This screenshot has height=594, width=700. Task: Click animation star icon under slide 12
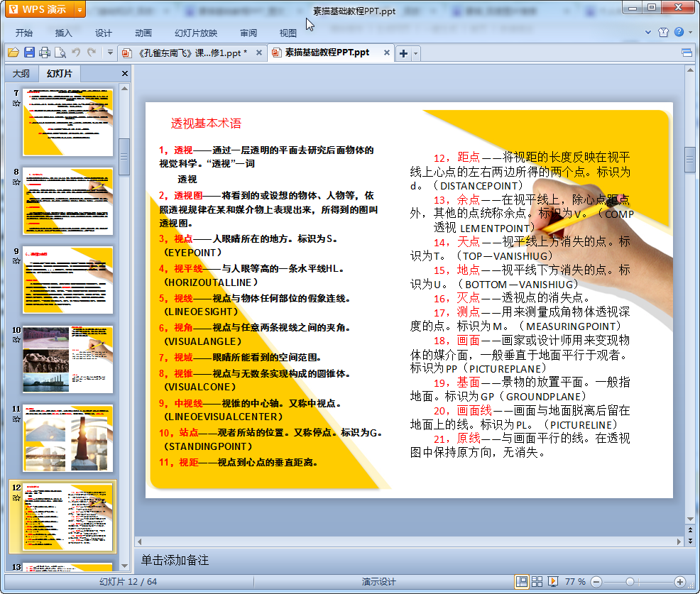click(16, 498)
